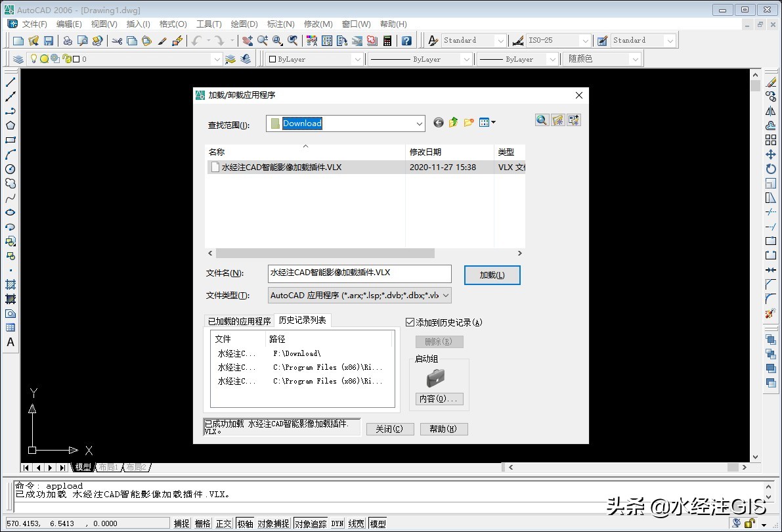Click the Move modify tool
Image resolution: width=782 pixels, height=532 pixels.
click(x=771, y=154)
